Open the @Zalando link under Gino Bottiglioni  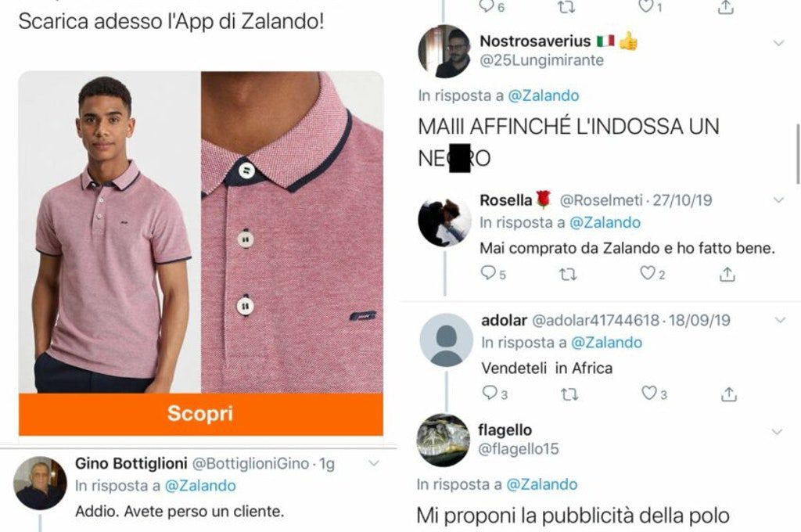200,486
